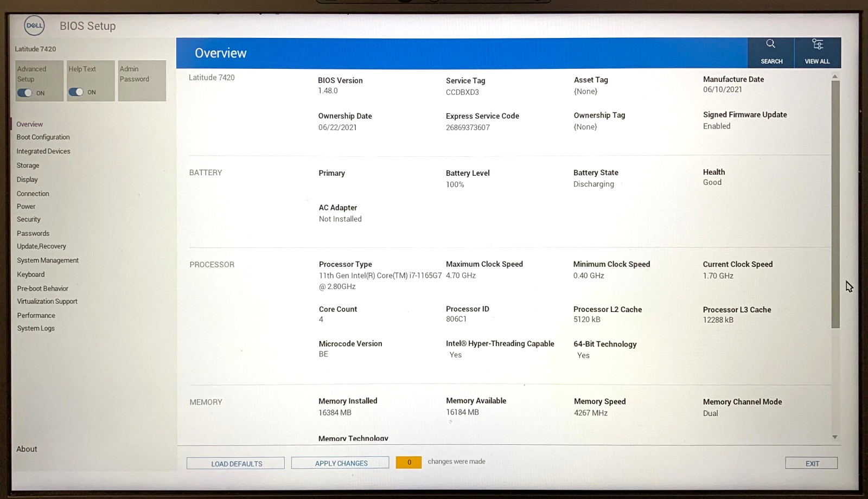Click the Memory Speed value 4267 MHz

click(591, 413)
